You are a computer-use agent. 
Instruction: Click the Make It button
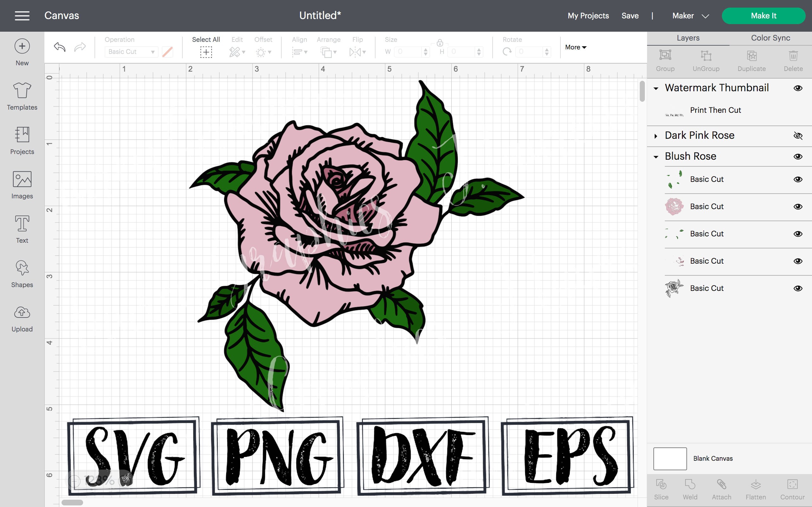click(764, 16)
